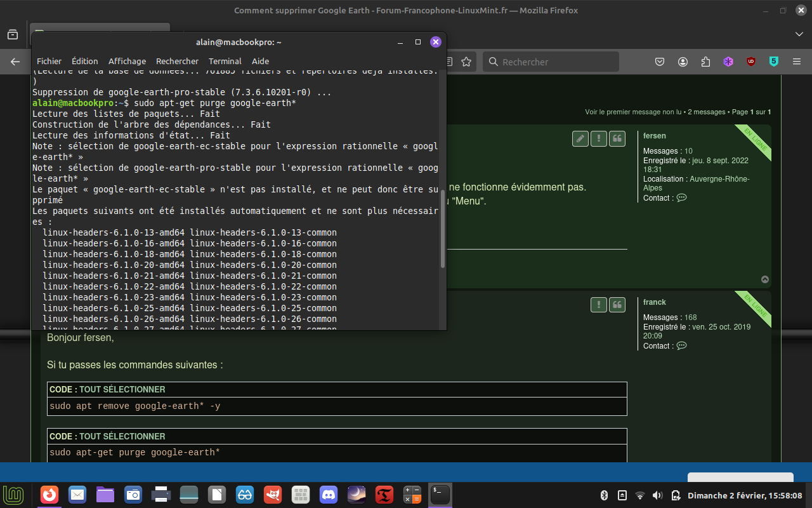Open the purple hexagon extension icon
812x508 pixels.
[x=728, y=62]
